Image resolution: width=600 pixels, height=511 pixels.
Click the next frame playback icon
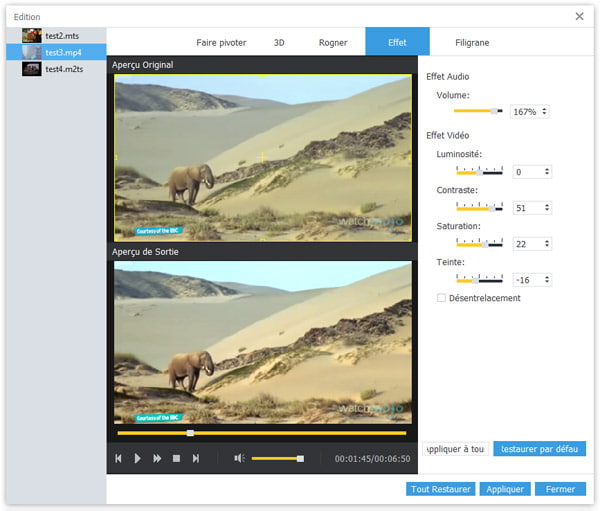[196, 458]
